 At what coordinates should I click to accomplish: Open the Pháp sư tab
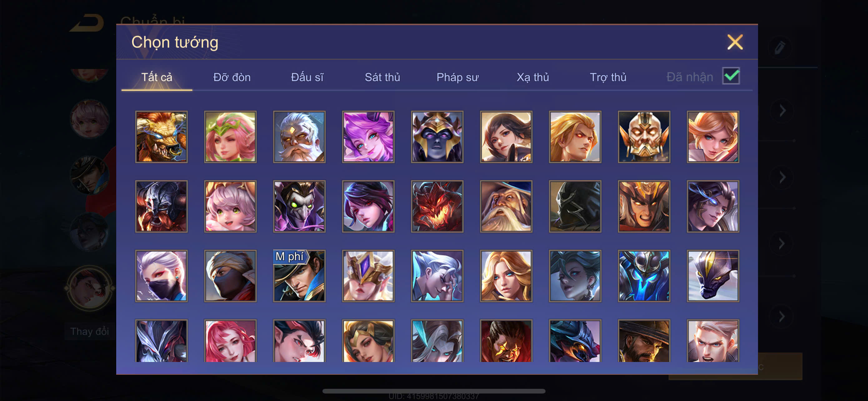pyautogui.click(x=457, y=77)
